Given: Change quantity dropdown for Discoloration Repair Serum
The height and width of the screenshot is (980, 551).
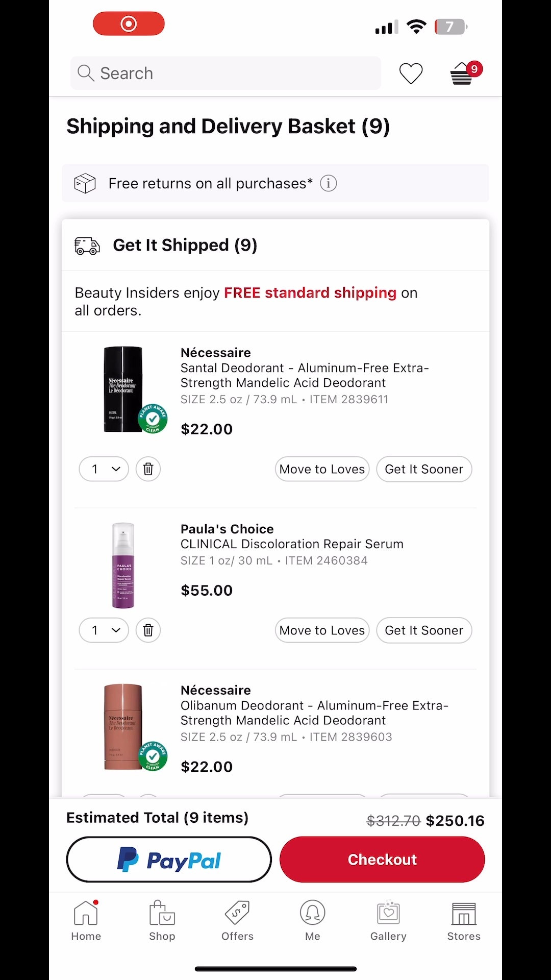Looking at the screenshot, I should [x=104, y=630].
